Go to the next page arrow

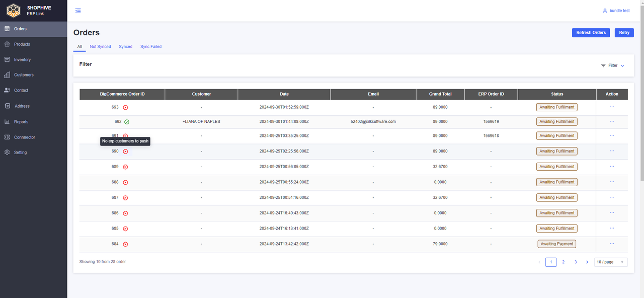(587, 262)
